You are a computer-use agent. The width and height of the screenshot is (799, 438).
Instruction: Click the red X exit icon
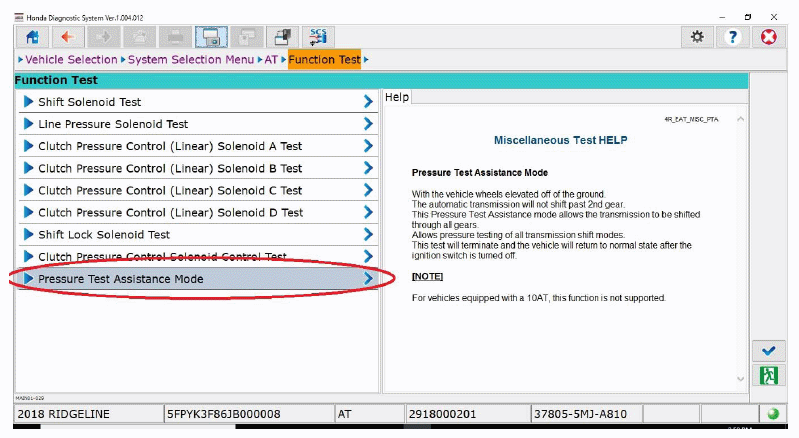pyautogui.click(x=768, y=37)
